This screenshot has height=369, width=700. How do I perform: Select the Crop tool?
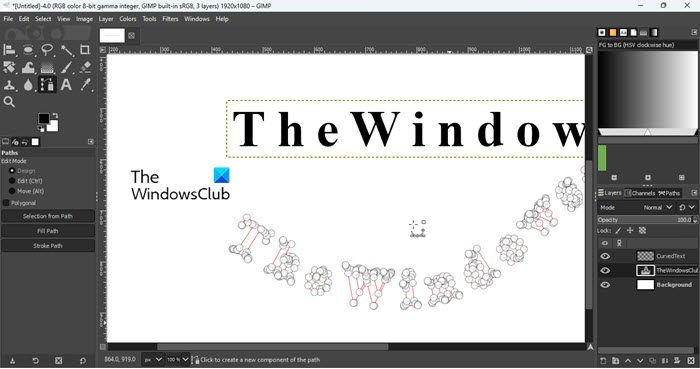pyautogui.click(x=85, y=50)
